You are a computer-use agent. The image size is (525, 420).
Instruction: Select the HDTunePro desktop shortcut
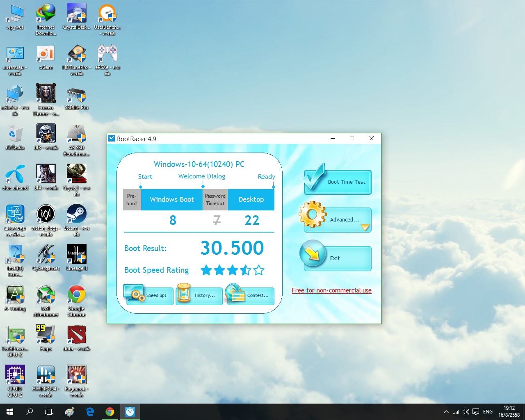point(77,60)
